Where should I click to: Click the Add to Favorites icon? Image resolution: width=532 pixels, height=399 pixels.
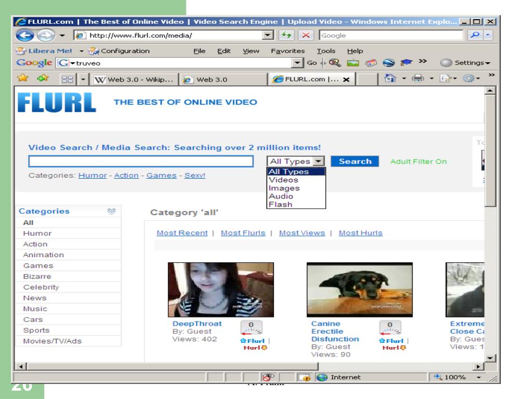[x=43, y=78]
